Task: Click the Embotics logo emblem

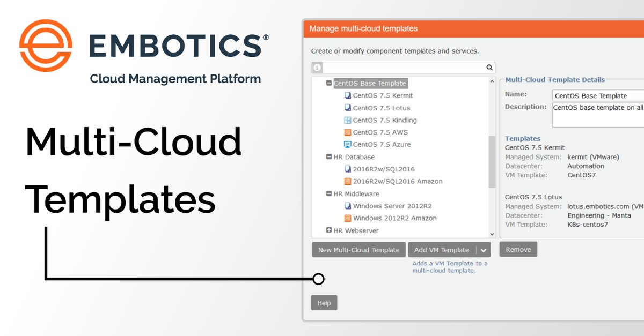Action: pyautogui.click(x=46, y=46)
